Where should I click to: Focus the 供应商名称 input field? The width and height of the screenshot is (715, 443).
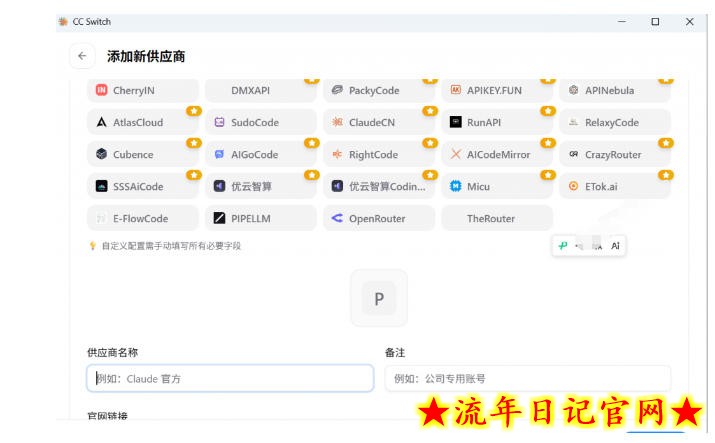(230, 378)
